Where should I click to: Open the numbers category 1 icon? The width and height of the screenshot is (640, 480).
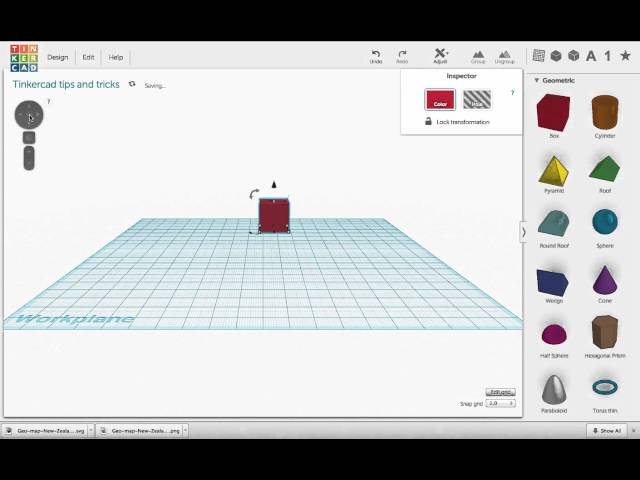608,56
